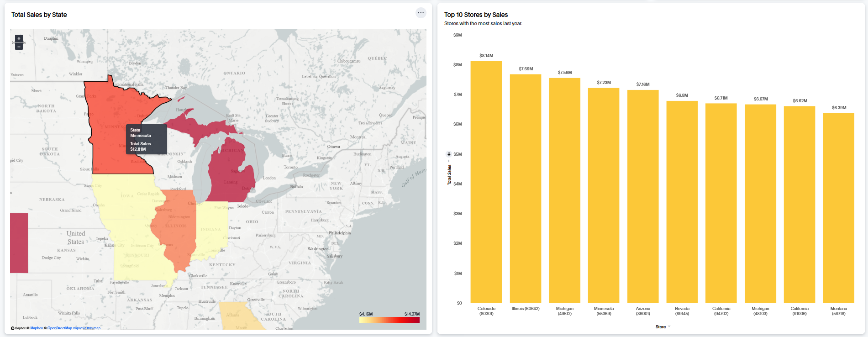Click the $6.39M data label
This screenshot has width=868, height=337.
tap(839, 108)
